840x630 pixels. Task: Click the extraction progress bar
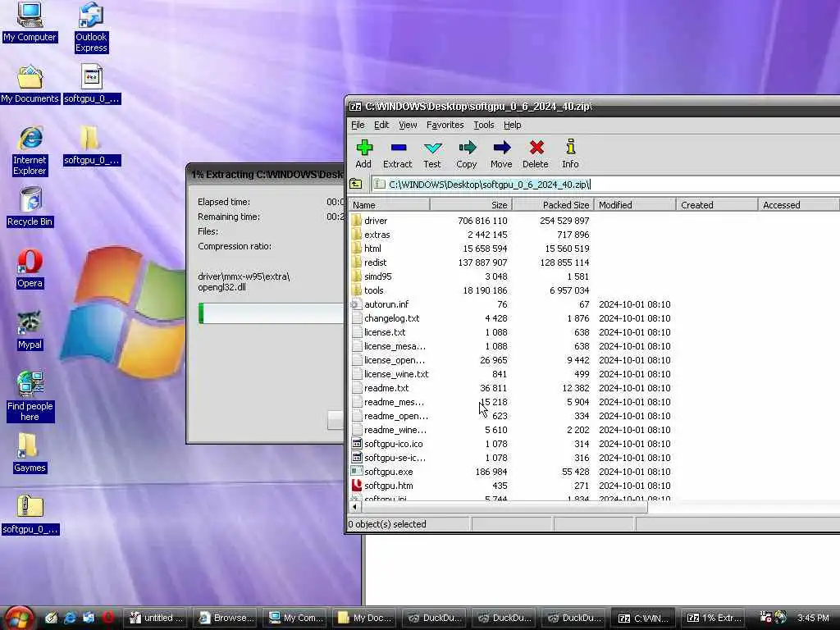271,313
